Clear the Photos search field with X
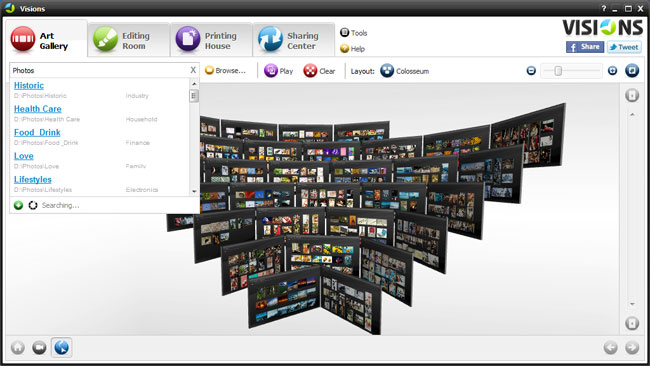Viewport: 650px width, 366px height. [x=193, y=70]
